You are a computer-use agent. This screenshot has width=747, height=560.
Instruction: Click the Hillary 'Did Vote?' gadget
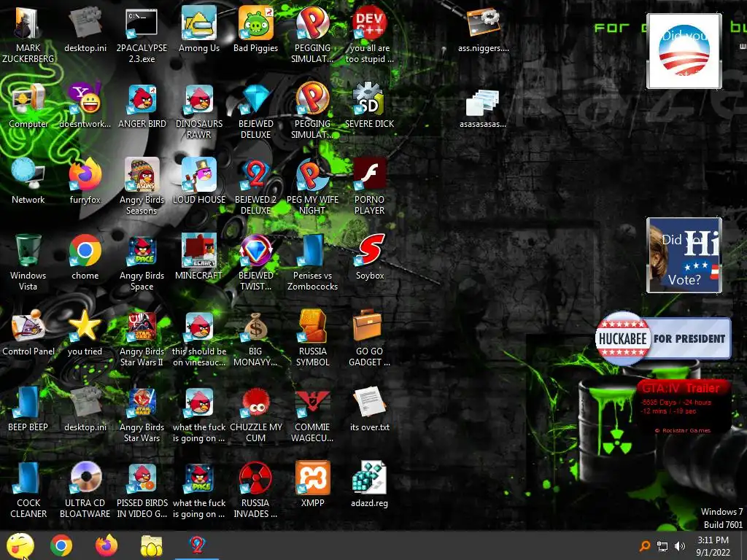pyautogui.click(x=684, y=255)
